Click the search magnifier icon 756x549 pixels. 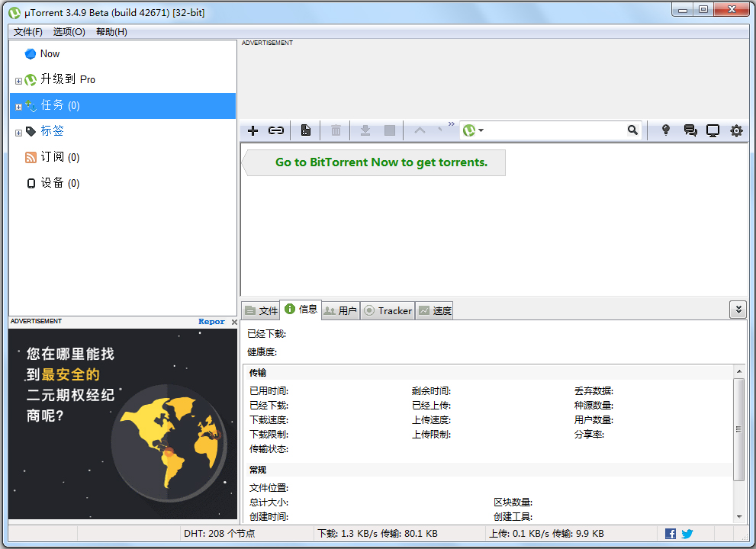[632, 130]
